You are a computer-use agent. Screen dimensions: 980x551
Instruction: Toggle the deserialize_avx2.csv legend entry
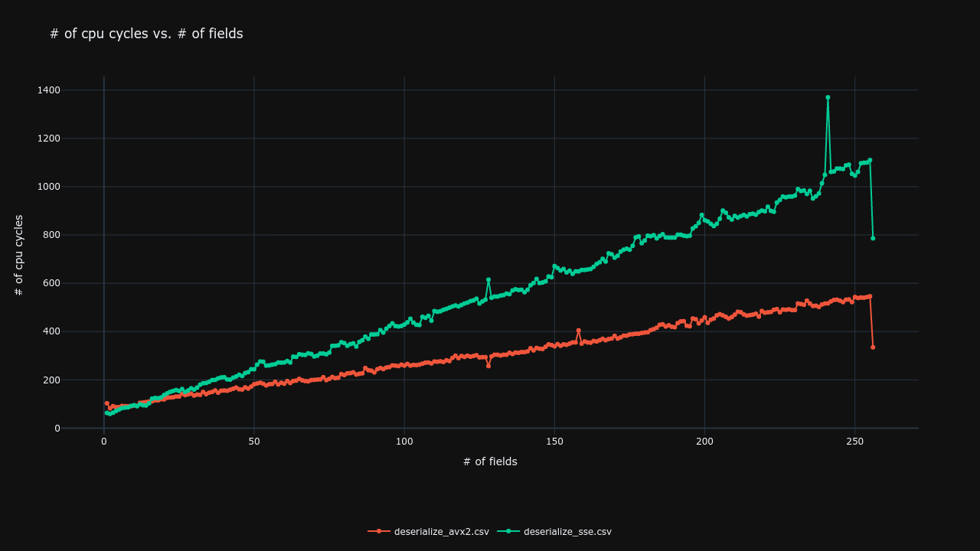coord(428,532)
